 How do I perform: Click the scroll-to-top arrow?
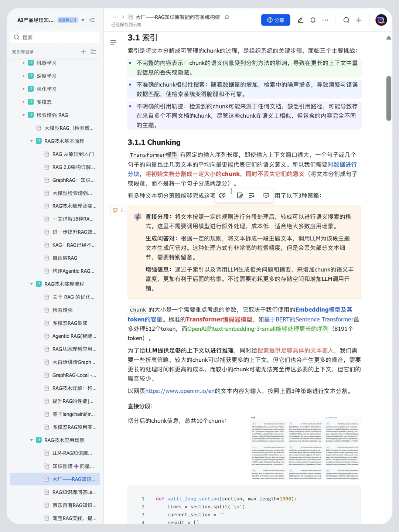pos(389,38)
